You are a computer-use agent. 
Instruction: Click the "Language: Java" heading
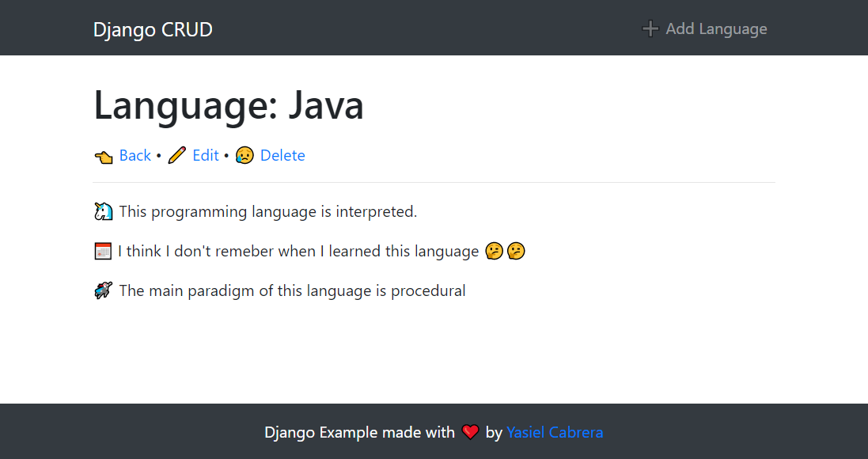coord(229,104)
